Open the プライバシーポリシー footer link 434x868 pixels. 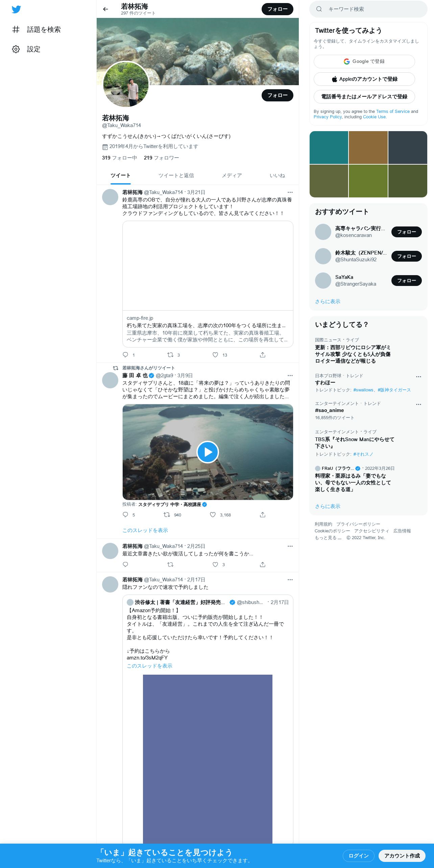358,524
